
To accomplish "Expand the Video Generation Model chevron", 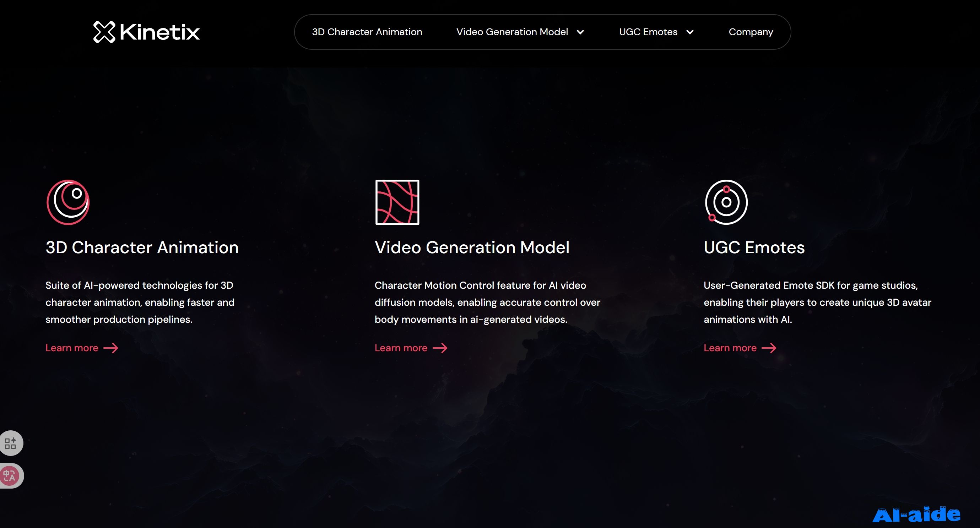I will coord(580,32).
